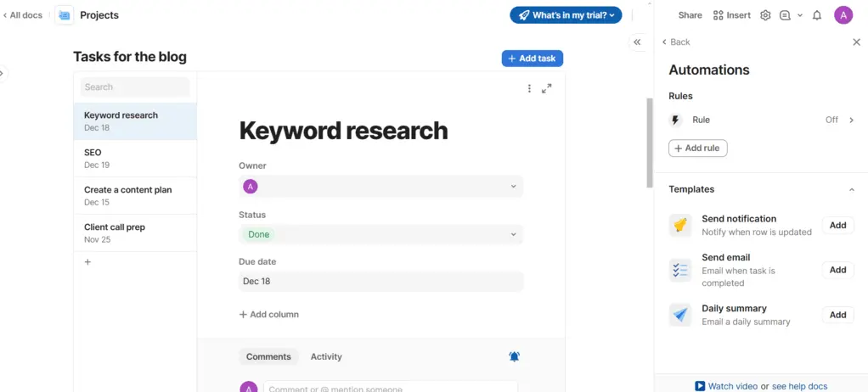This screenshot has width=868, height=392.
Task: Click the blue bell subscribe icon
Action: coord(514,357)
